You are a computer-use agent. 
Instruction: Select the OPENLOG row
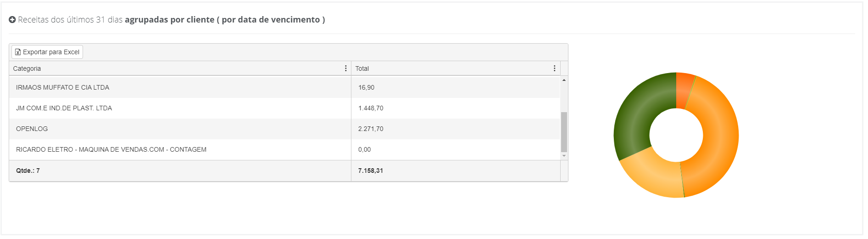click(x=32, y=129)
